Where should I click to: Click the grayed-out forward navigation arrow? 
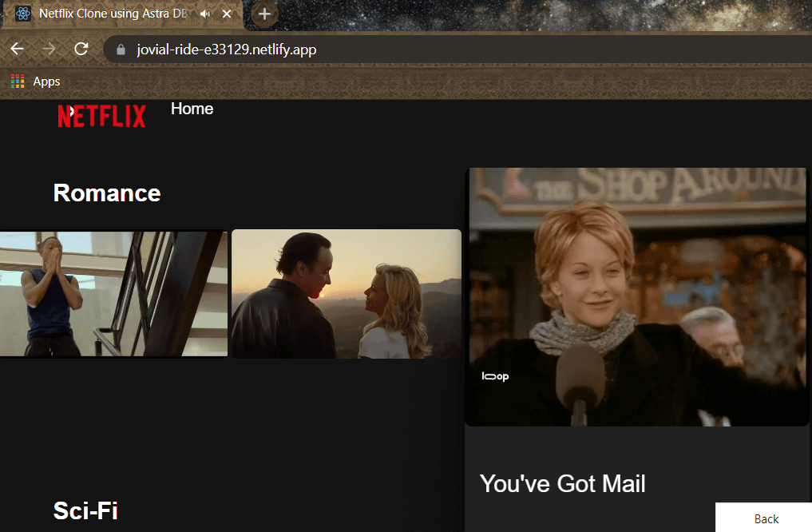pos(49,49)
